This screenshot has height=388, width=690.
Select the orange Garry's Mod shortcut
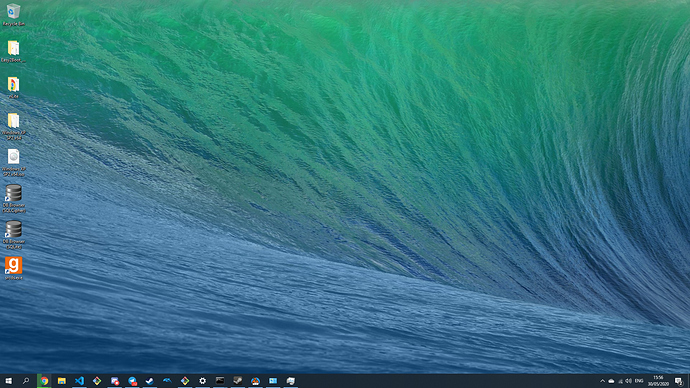coord(14,268)
